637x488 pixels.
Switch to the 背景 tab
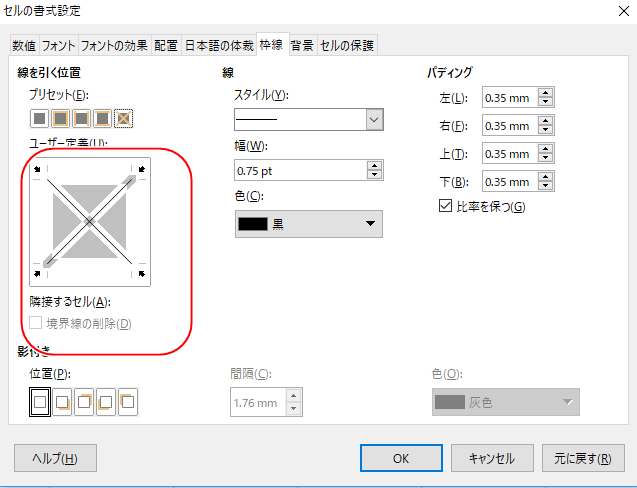click(x=302, y=46)
